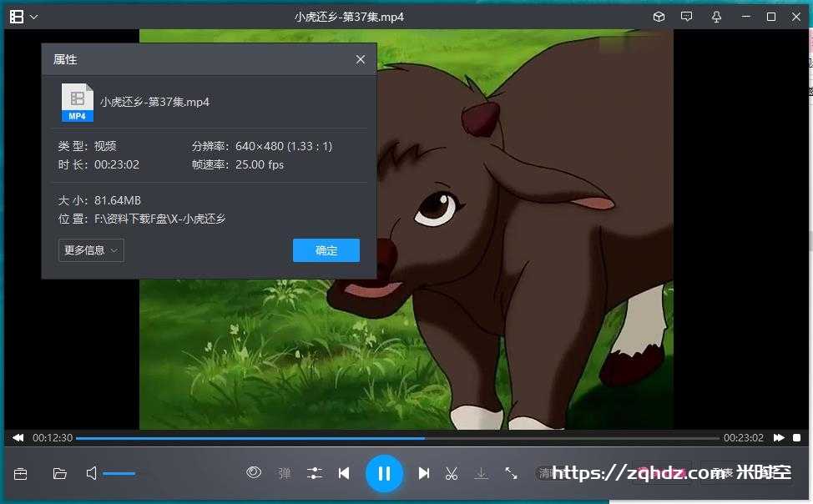Enter fullscreen with the expand arrows

(511, 473)
